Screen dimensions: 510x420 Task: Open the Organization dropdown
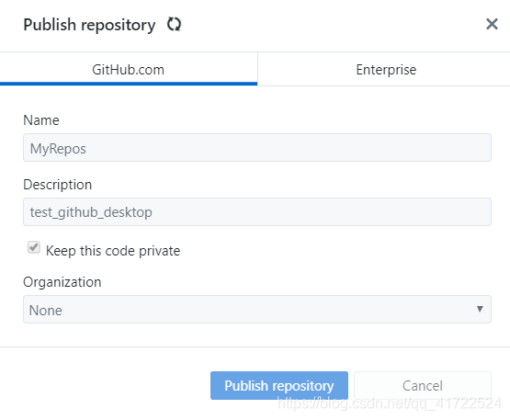pos(257,310)
